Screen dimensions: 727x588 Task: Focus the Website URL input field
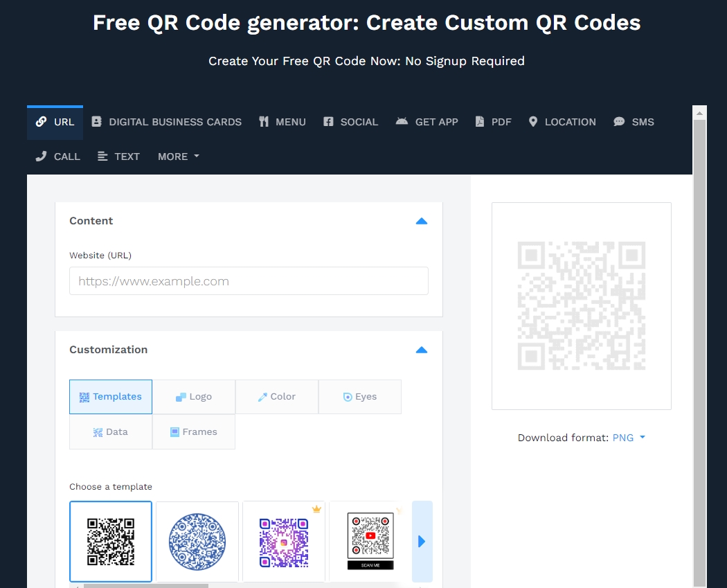pyautogui.click(x=249, y=280)
